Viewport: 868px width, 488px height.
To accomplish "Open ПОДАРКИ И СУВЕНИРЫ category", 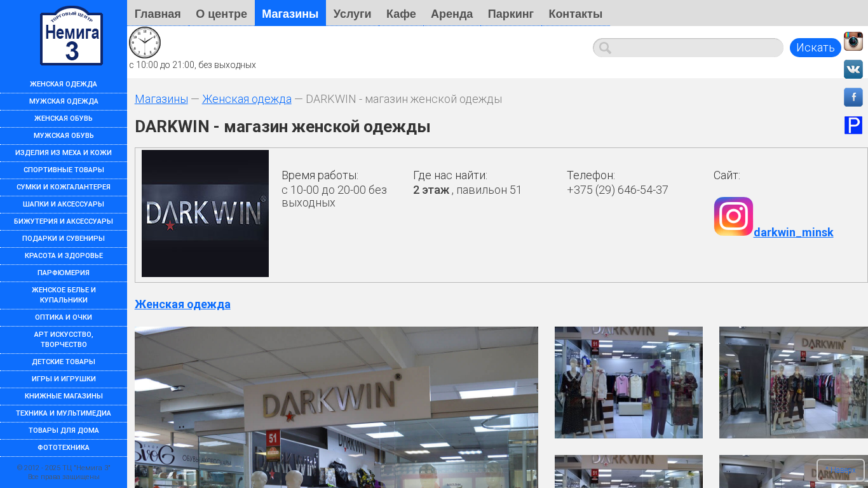I will pos(64,238).
